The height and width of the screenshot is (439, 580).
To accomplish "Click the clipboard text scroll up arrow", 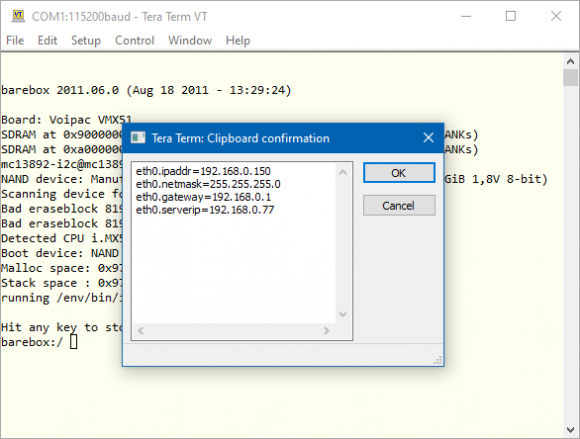I will (343, 172).
